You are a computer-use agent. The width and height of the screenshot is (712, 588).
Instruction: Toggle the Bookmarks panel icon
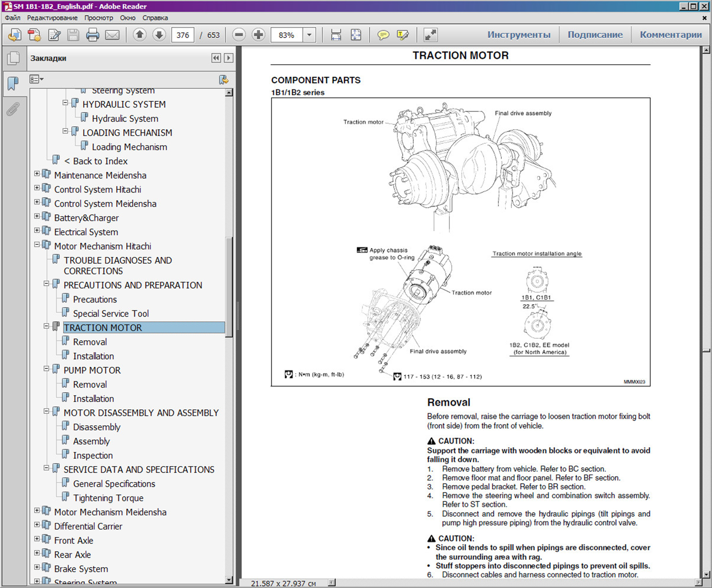point(13,83)
